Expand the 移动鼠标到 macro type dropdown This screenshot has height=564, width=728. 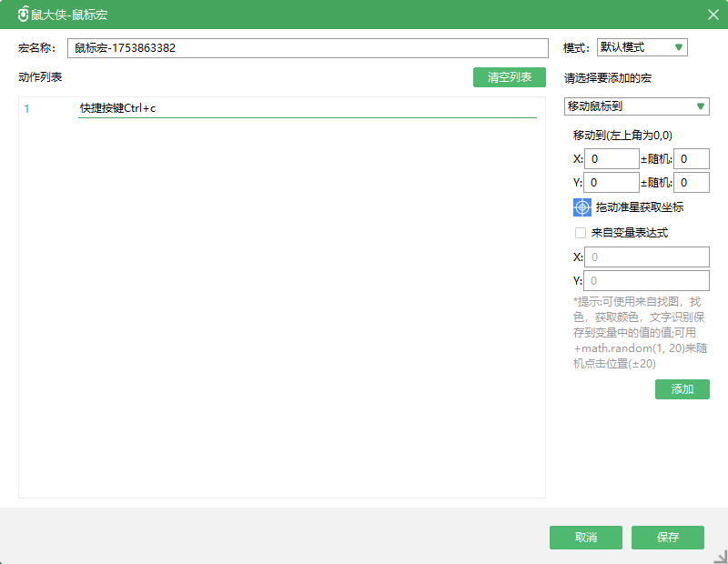636,106
